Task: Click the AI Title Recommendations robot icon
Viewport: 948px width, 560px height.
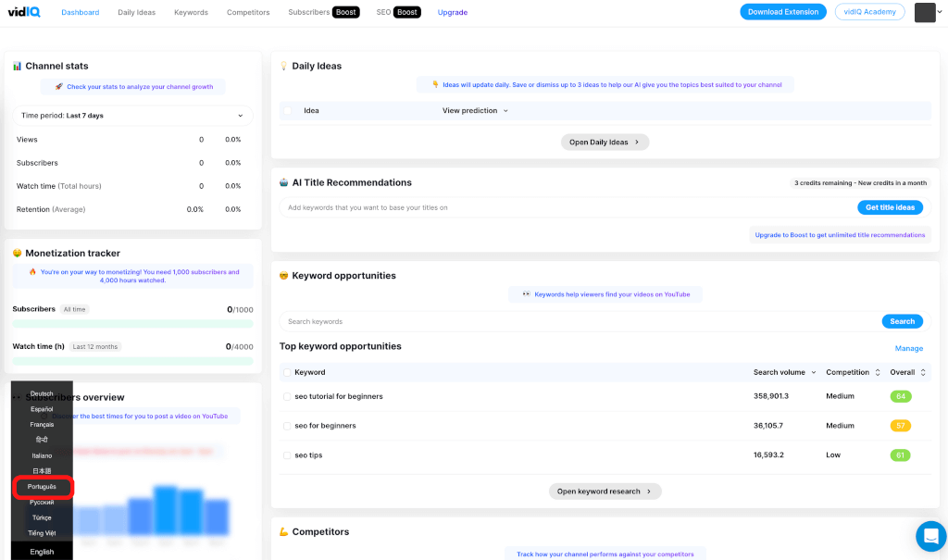Action: 284,183
